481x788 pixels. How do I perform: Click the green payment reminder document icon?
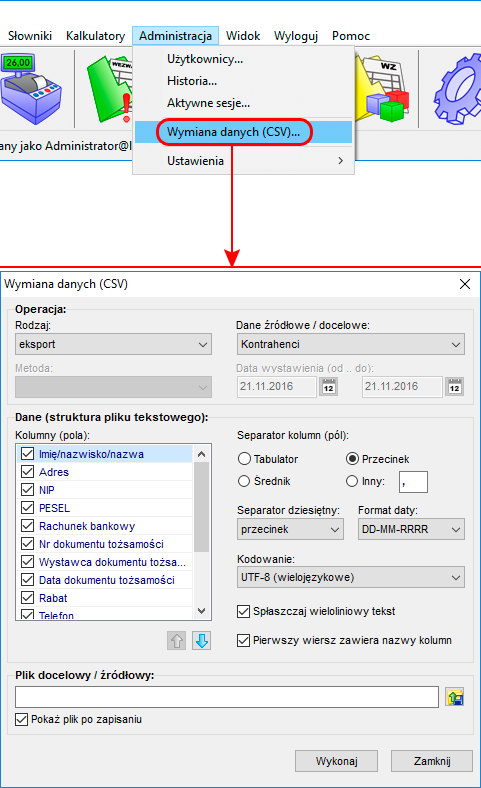point(110,89)
